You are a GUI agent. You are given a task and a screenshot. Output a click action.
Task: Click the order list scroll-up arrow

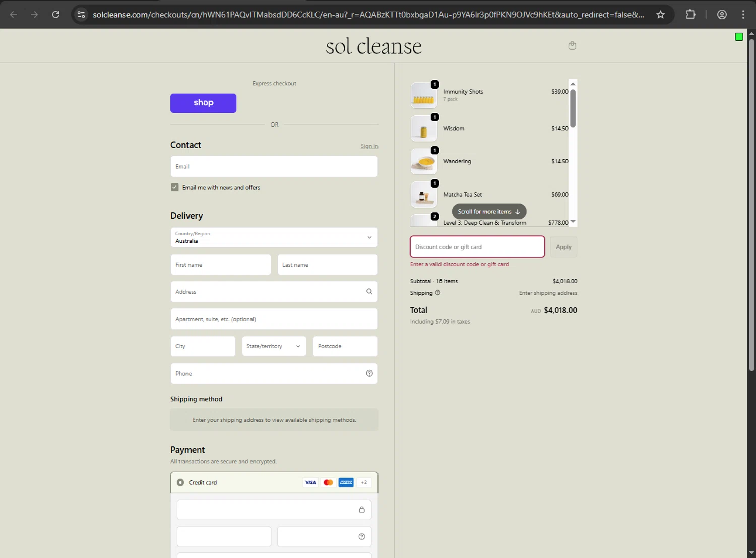(x=573, y=84)
